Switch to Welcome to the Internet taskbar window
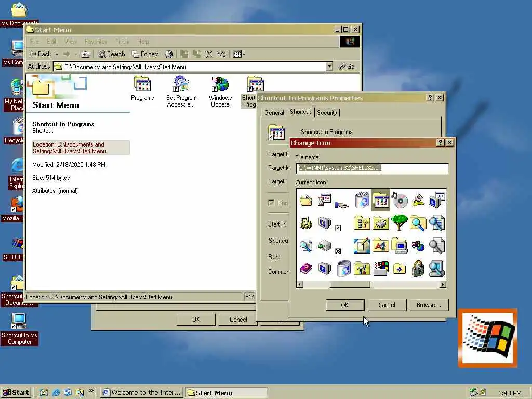The height and width of the screenshot is (399, 532). (142, 392)
